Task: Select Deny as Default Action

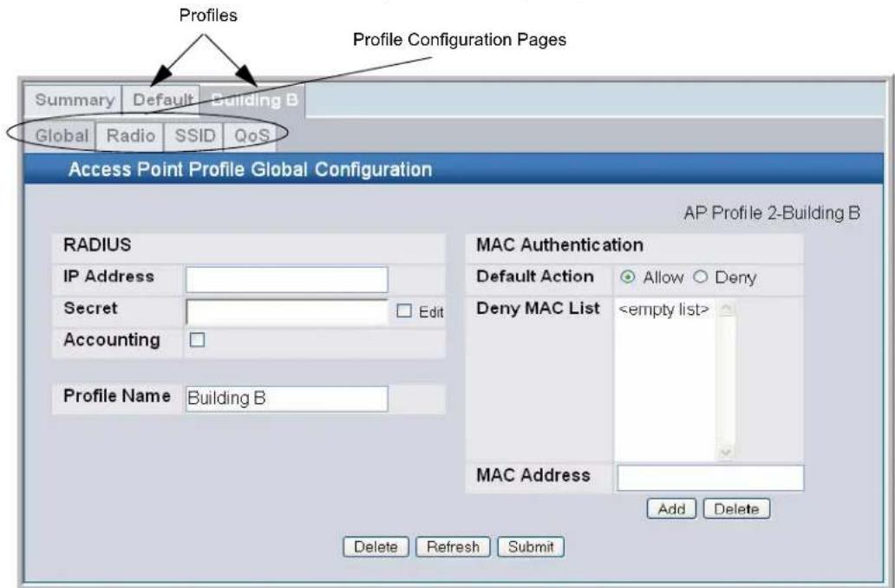Action: (x=701, y=277)
